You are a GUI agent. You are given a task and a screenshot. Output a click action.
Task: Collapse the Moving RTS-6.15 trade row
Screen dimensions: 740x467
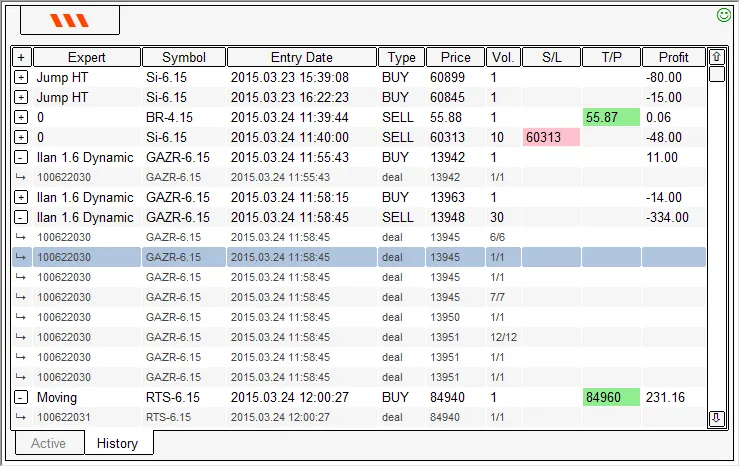pos(21,397)
